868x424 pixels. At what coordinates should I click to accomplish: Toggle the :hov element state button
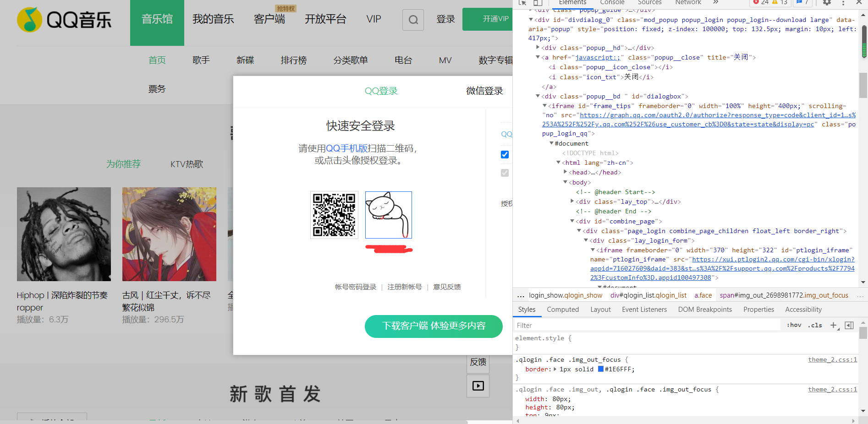tap(794, 325)
